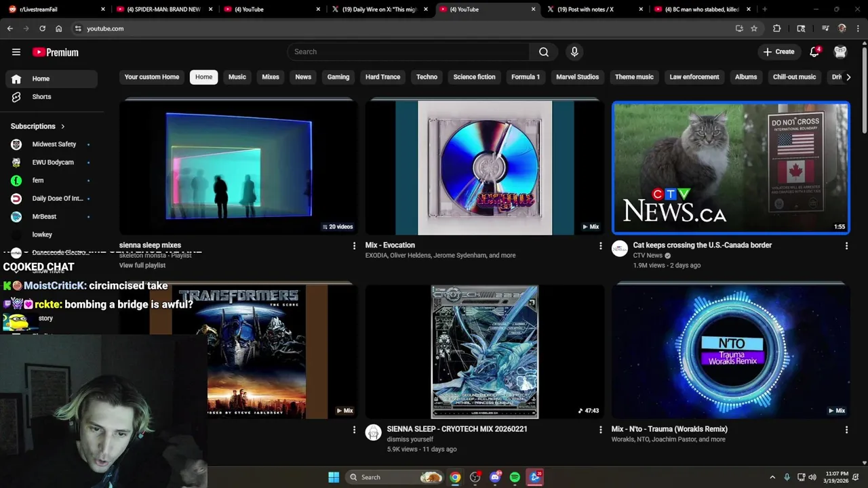Click the YouTube Premium logo

(x=56, y=52)
